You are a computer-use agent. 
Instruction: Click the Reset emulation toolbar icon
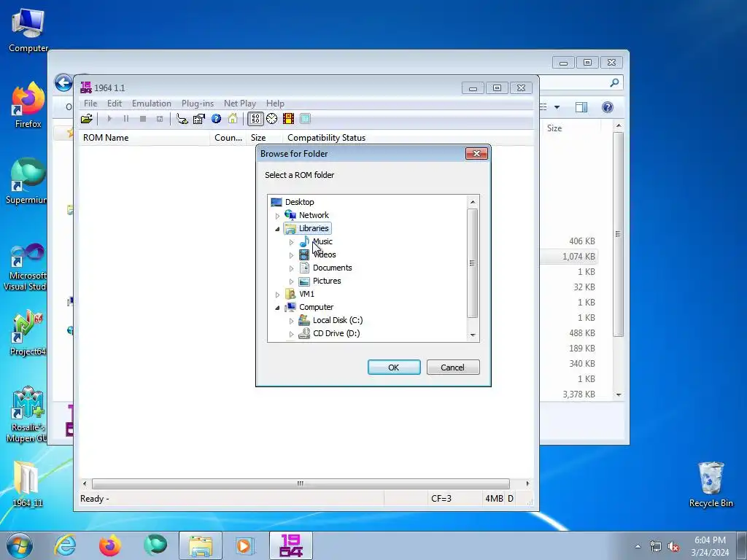coord(160,119)
